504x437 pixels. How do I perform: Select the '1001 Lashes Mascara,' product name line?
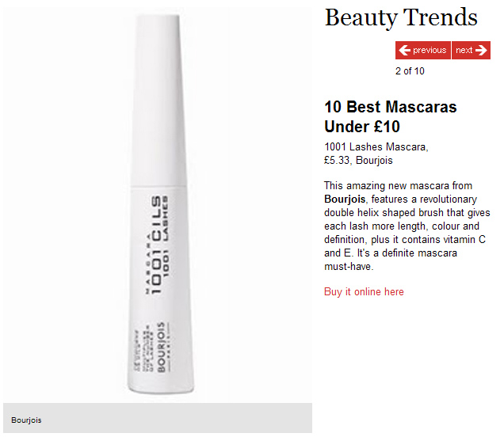(376, 146)
